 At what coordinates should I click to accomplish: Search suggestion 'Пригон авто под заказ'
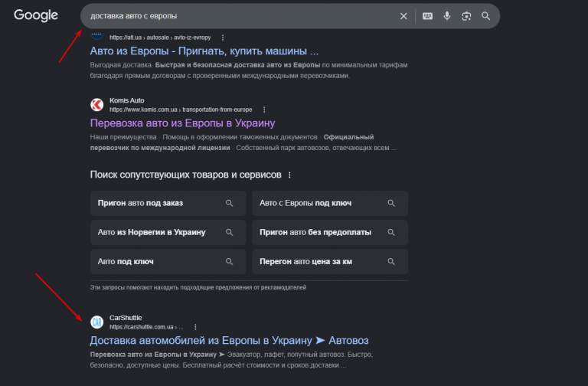pos(168,203)
